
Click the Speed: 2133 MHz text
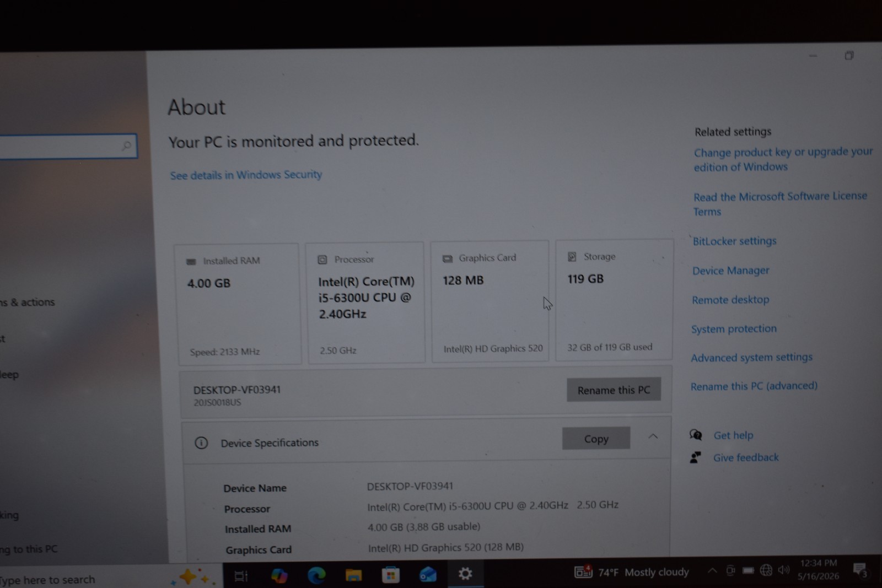tap(225, 352)
